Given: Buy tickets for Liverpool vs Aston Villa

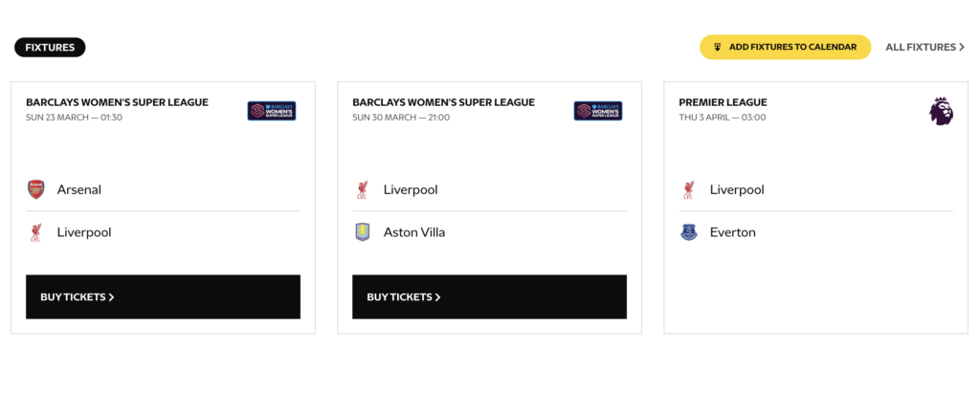Looking at the screenshot, I should pyautogui.click(x=489, y=296).
